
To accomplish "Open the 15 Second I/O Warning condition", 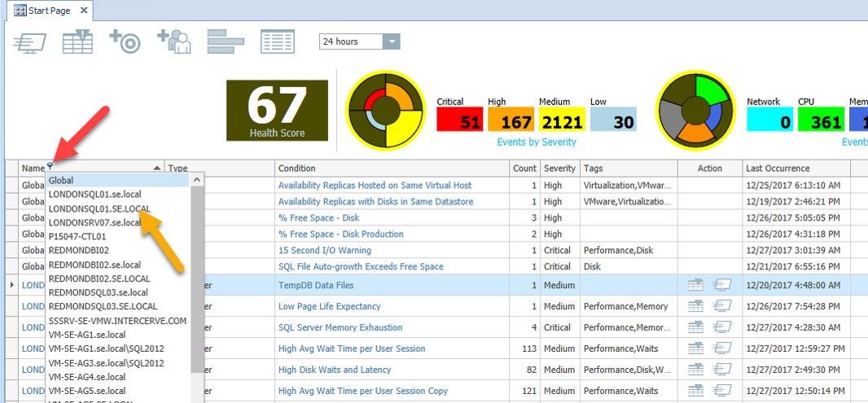I will (324, 250).
